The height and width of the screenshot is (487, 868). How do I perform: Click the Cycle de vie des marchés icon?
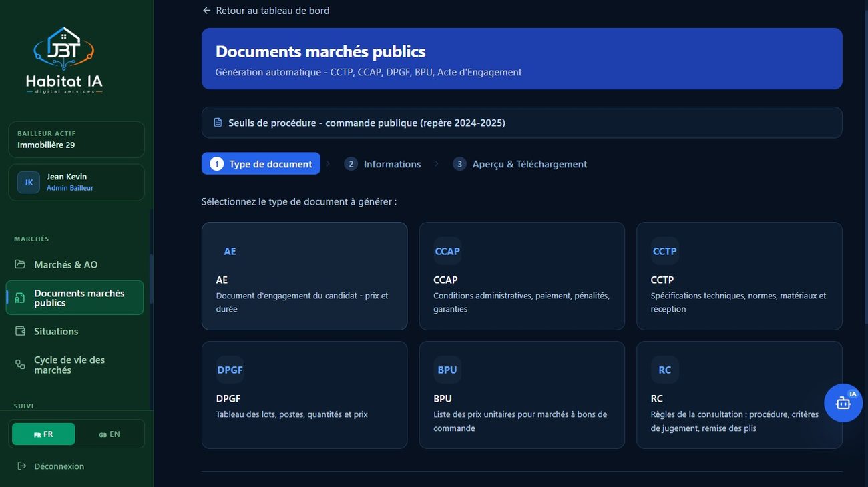[21, 364]
